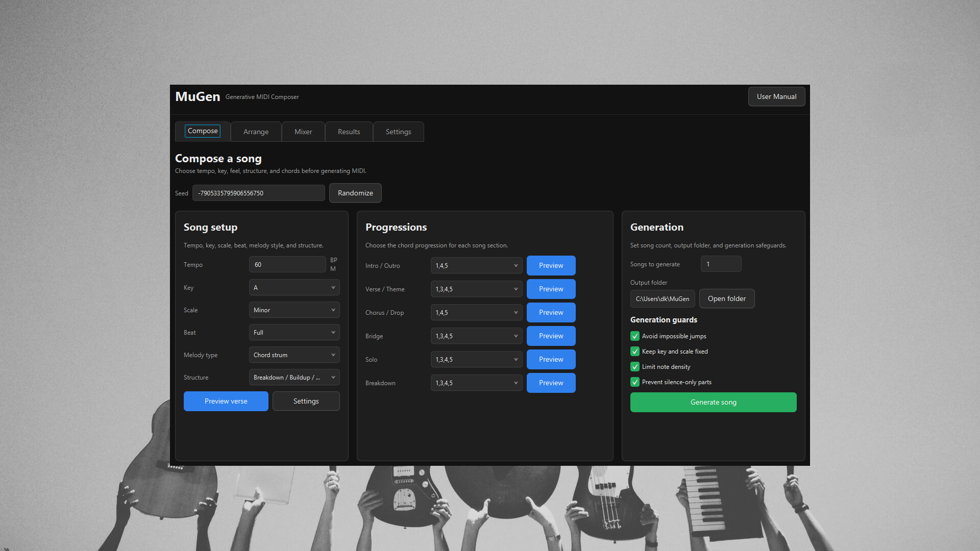Preview the Chorus / Drop progression

tap(551, 312)
